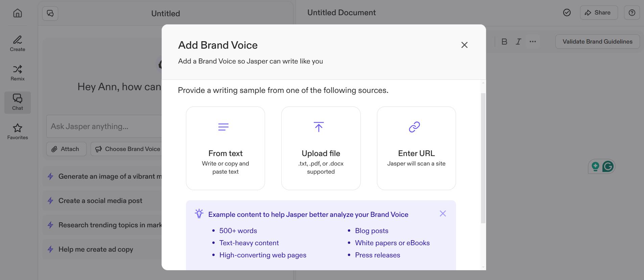
Task: Choose the Upload file option
Action: click(321, 148)
